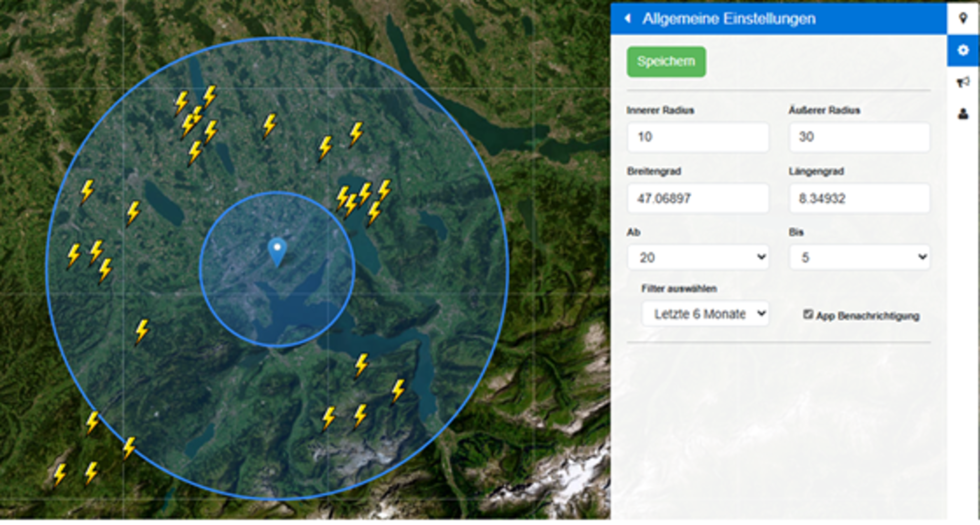Click the Innerer Radius input field
The height and width of the screenshot is (525, 980).
coord(698,137)
